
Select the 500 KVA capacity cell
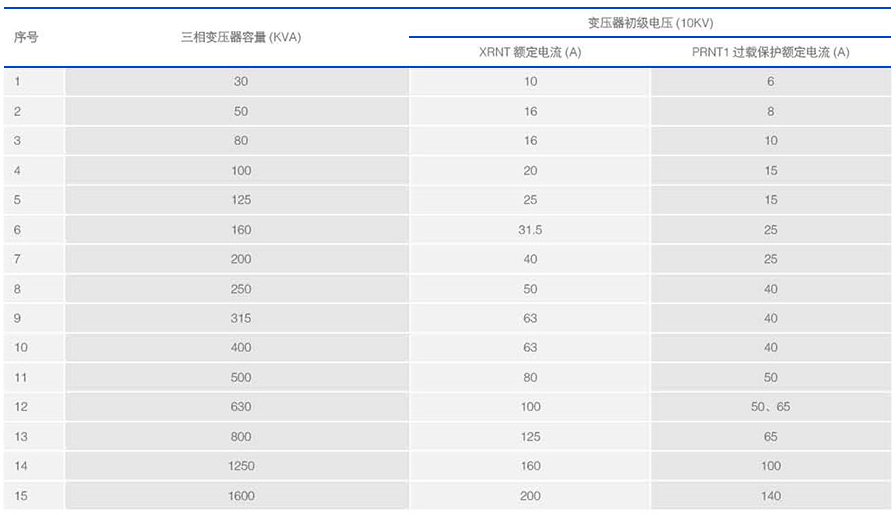[240, 378]
